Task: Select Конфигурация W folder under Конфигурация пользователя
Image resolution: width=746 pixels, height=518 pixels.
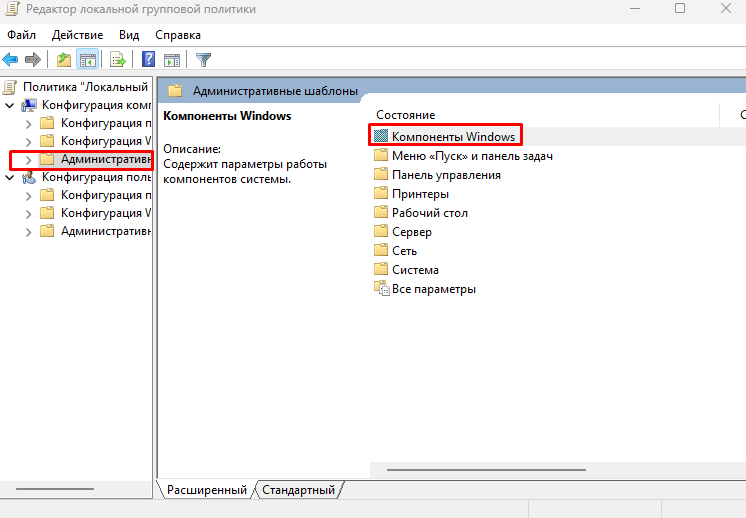Action: (x=95, y=214)
